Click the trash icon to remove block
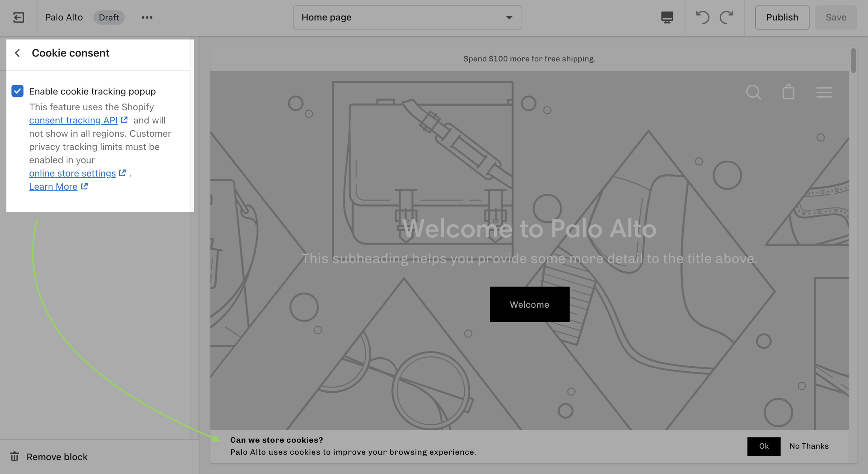 point(15,457)
